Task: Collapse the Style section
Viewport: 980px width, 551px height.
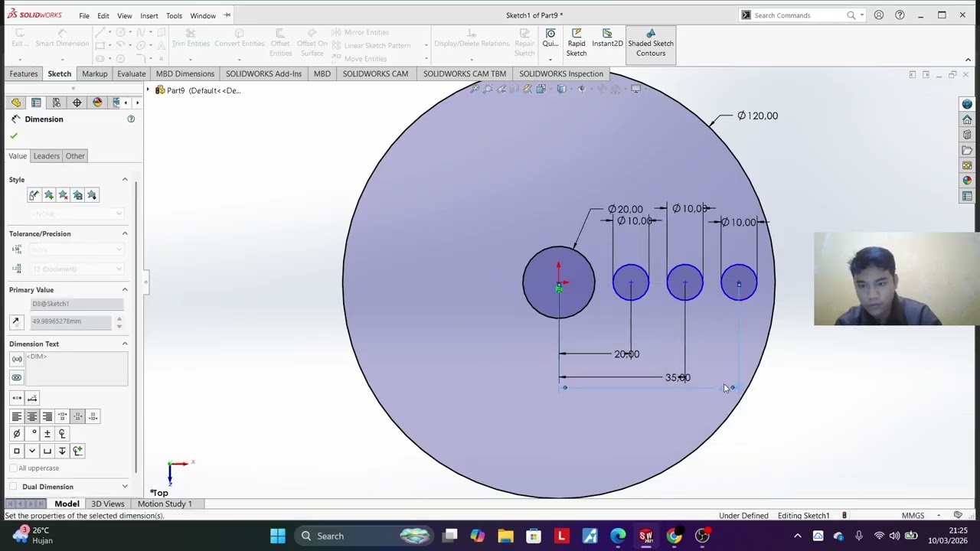Action: pyautogui.click(x=125, y=179)
